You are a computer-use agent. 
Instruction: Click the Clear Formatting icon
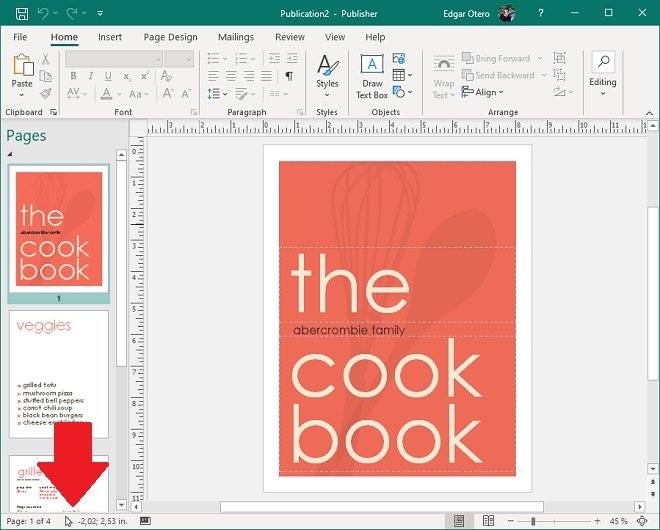pos(166,76)
